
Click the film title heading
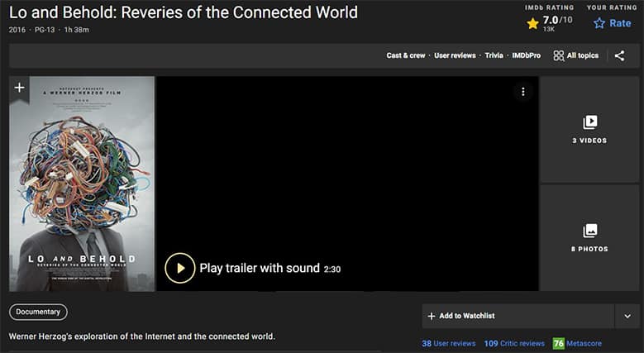click(x=184, y=12)
